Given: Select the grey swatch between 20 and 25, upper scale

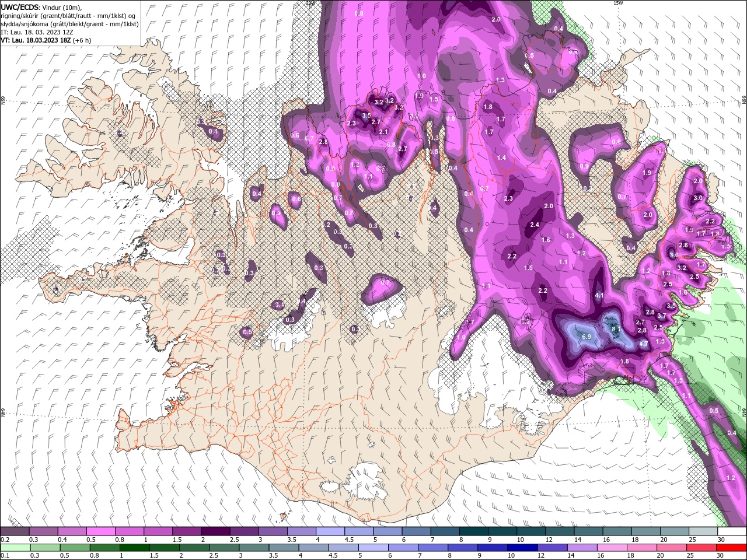Looking at the screenshot, I should tap(675, 531).
